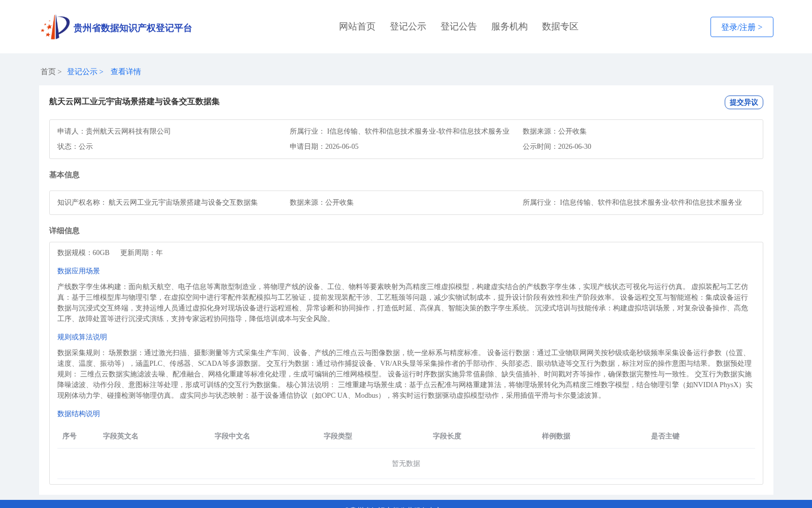
Task: Click 状态：公示 text
Action: point(75,146)
